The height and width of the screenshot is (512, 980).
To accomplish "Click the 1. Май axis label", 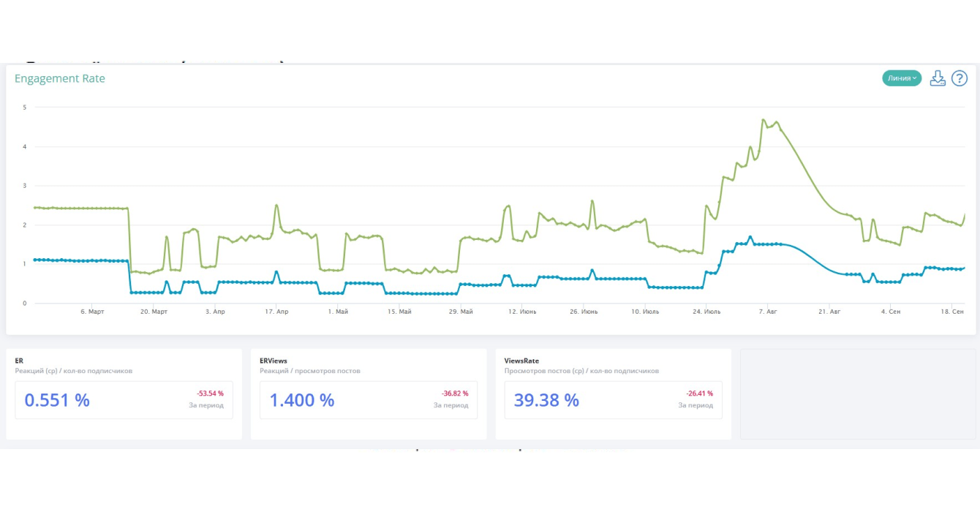I will pyautogui.click(x=338, y=312).
